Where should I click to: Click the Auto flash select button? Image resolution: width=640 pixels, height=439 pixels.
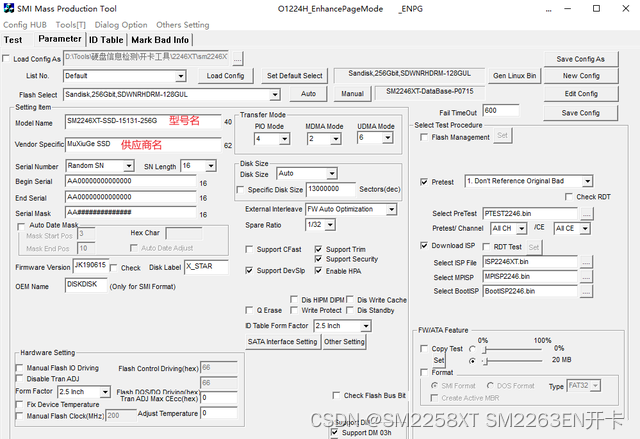click(x=308, y=94)
